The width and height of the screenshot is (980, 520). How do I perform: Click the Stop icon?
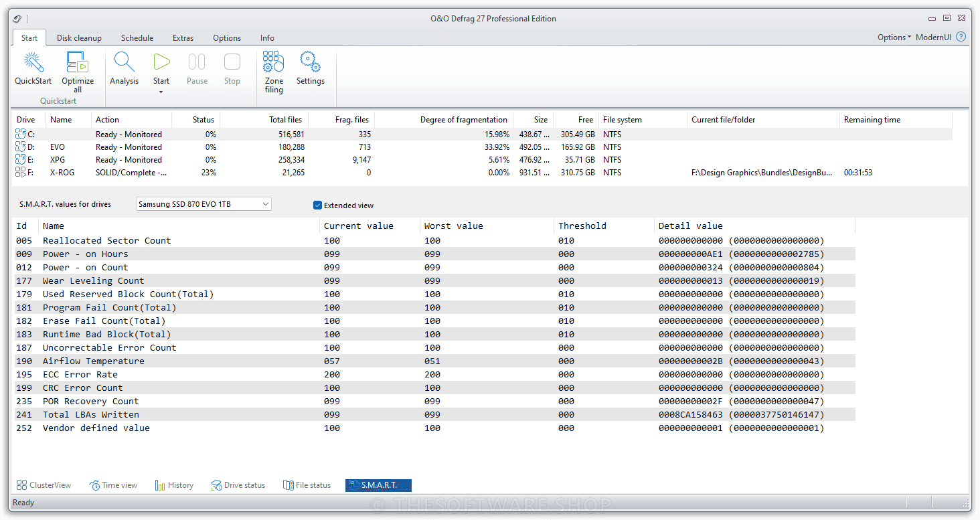pyautogui.click(x=232, y=62)
